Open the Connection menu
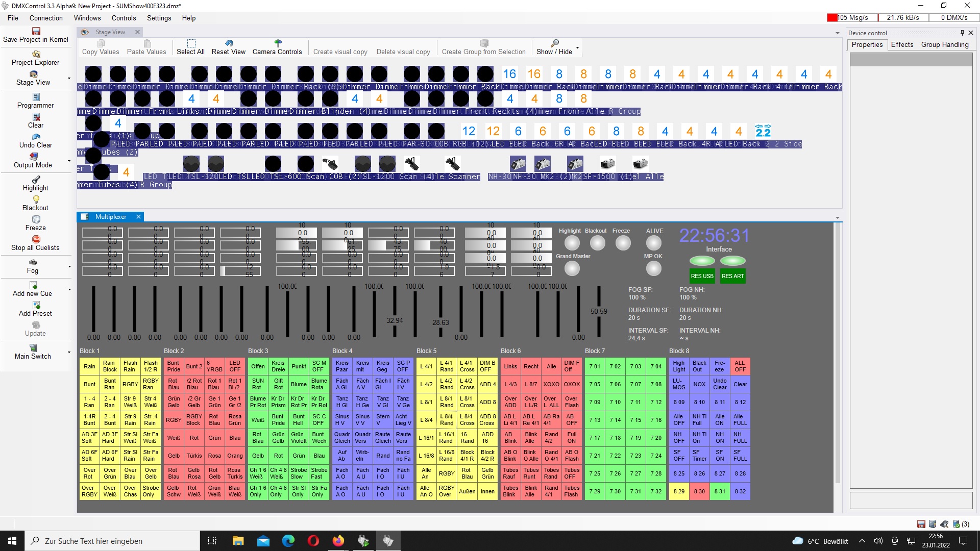Screen dimensions: 980x551 (x=46, y=18)
